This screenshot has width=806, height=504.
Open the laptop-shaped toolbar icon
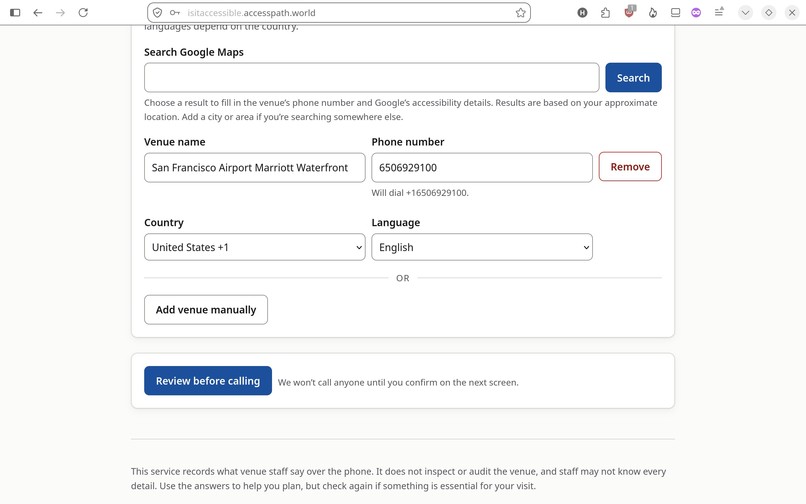[x=675, y=13]
